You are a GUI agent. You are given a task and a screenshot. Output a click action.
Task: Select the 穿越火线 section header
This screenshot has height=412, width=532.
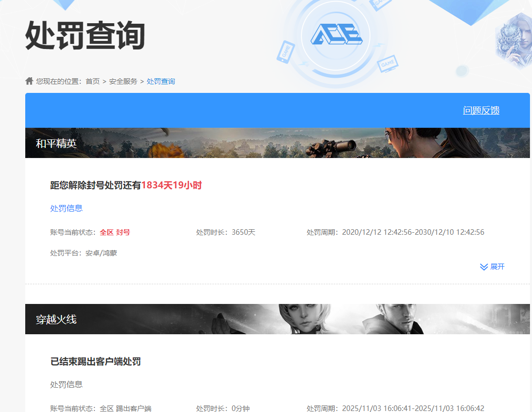point(56,319)
